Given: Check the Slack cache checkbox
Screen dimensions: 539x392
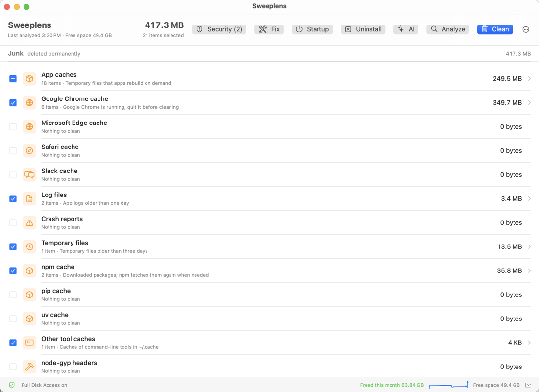Looking at the screenshot, I should (13, 174).
